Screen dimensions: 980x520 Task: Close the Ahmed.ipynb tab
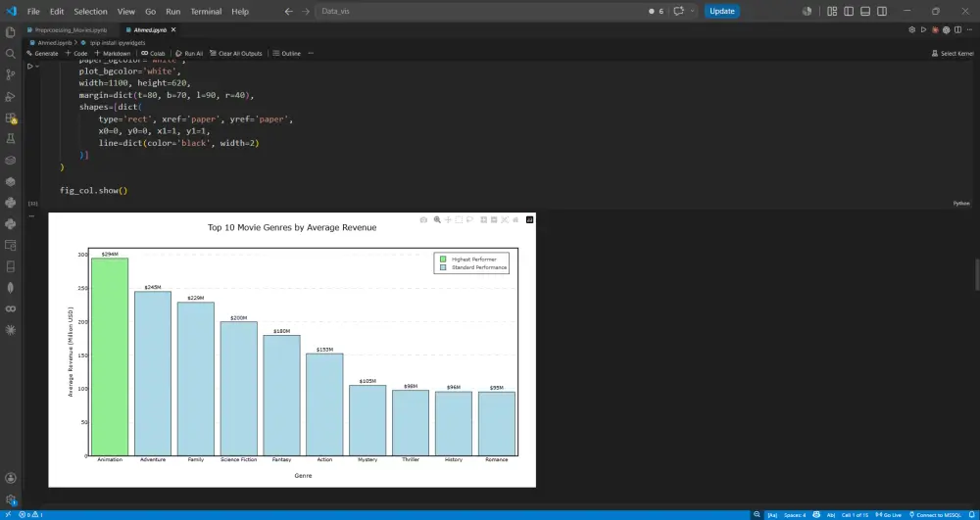[x=173, y=29]
